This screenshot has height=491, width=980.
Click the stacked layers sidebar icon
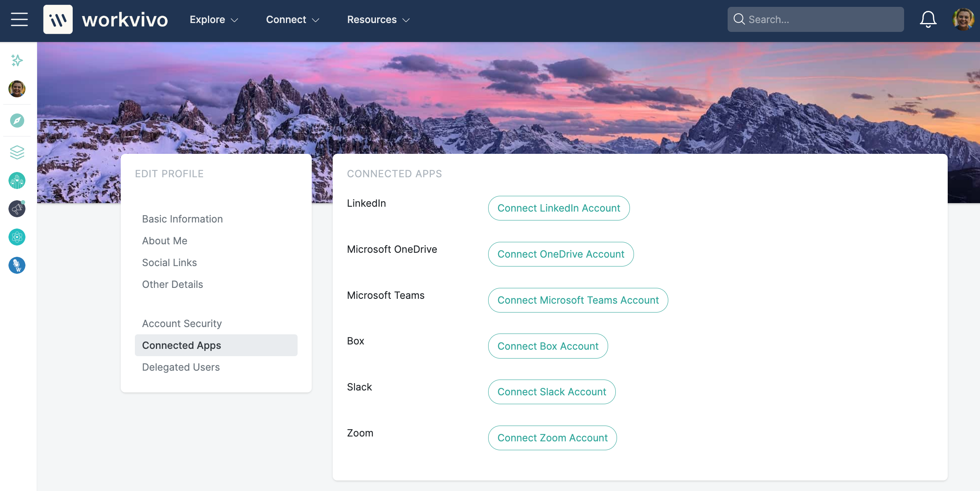click(x=17, y=152)
